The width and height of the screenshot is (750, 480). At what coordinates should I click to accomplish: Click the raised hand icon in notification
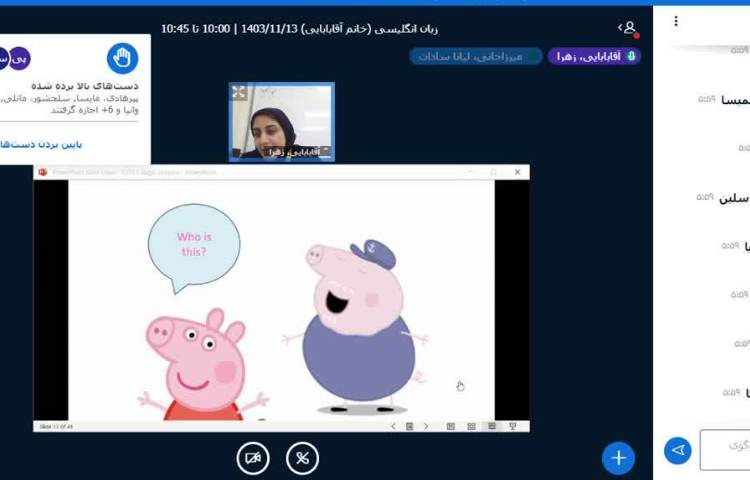pyautogui.click(x=123, y=58)
